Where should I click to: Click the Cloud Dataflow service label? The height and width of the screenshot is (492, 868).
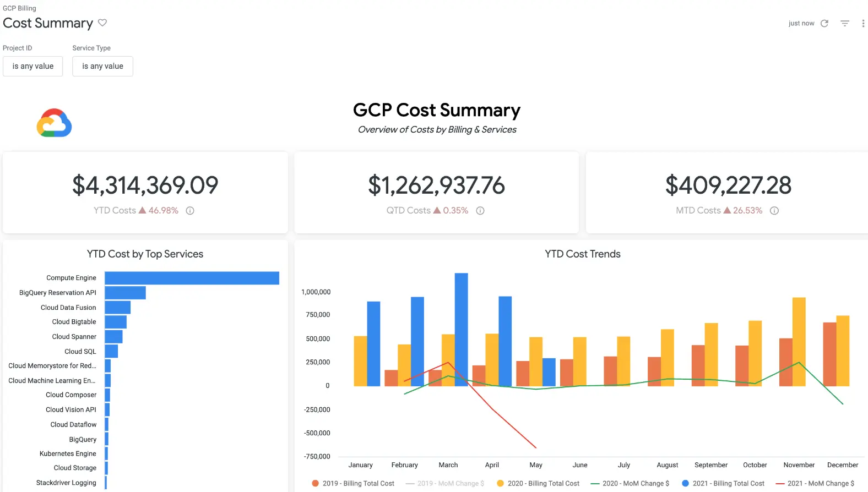[73, 424]
